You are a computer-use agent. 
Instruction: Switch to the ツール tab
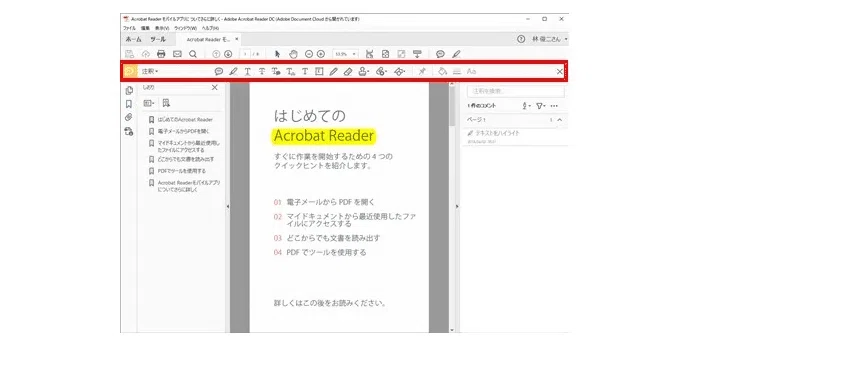(x=158, y=39)
